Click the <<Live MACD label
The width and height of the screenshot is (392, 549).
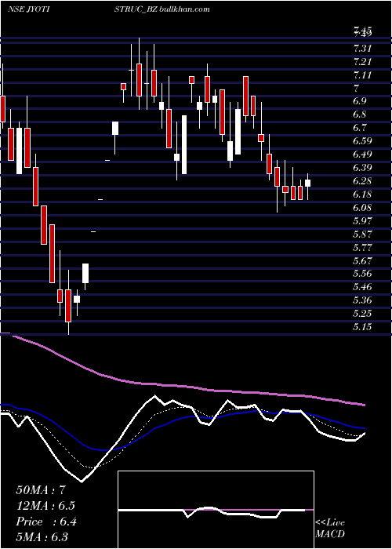(x=330, y=529)
